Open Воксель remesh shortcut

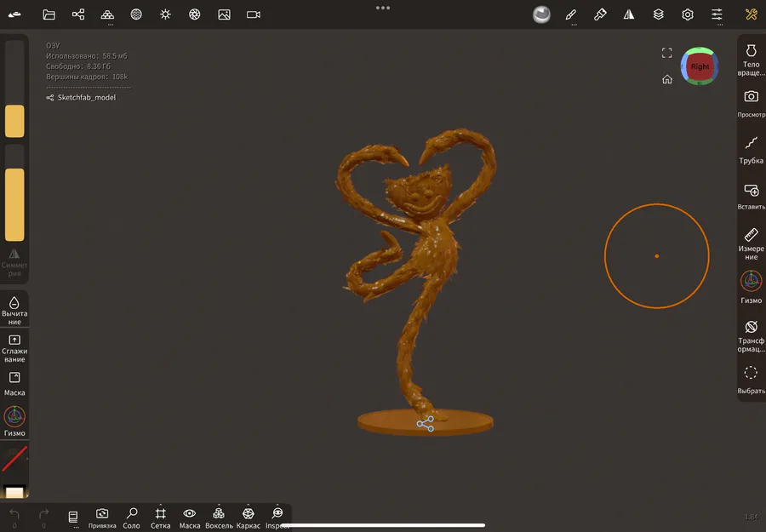coord(219,518)
